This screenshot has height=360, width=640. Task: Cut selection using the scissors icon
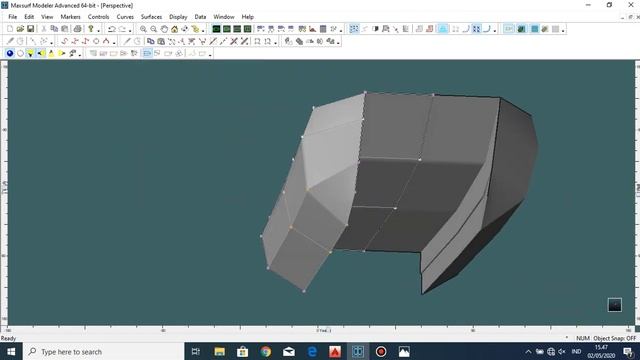click(x=44, y=29)
